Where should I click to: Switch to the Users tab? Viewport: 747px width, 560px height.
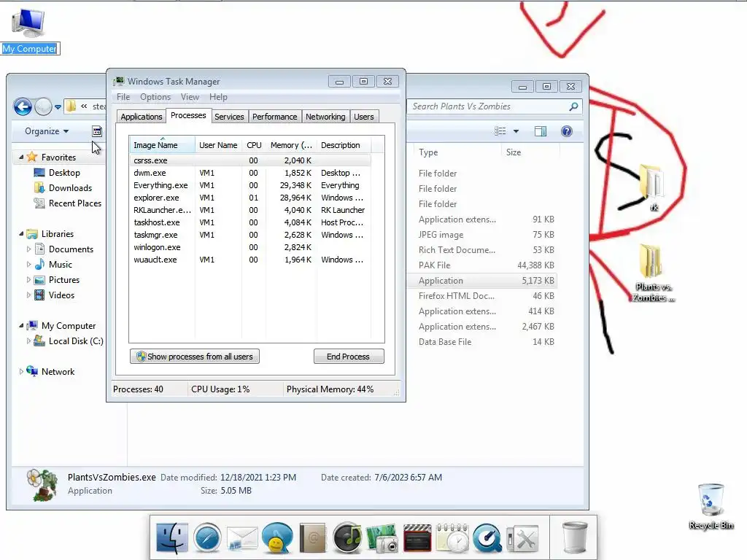pos(363,117)
